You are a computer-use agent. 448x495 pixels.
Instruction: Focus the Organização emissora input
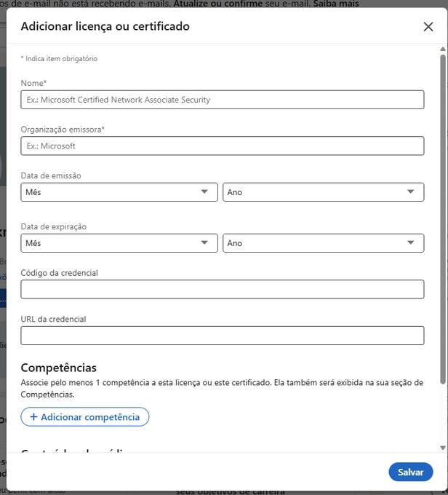point(222,146)
